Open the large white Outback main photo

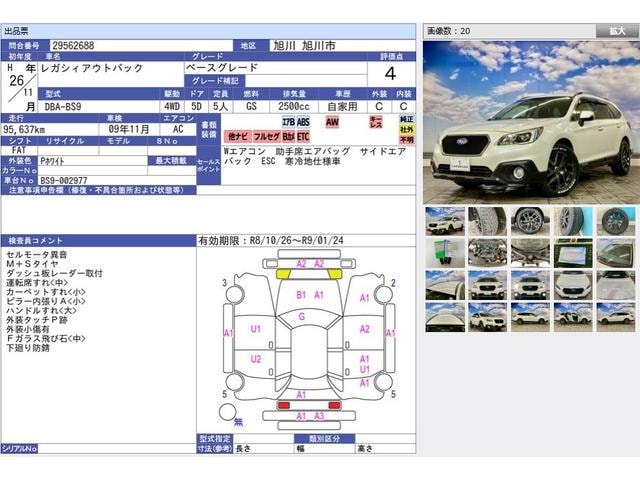531,122
